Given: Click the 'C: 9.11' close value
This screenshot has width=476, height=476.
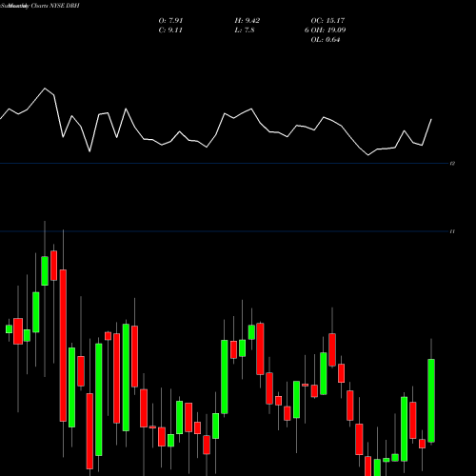Looking at the screenshot, I should 170,30.
